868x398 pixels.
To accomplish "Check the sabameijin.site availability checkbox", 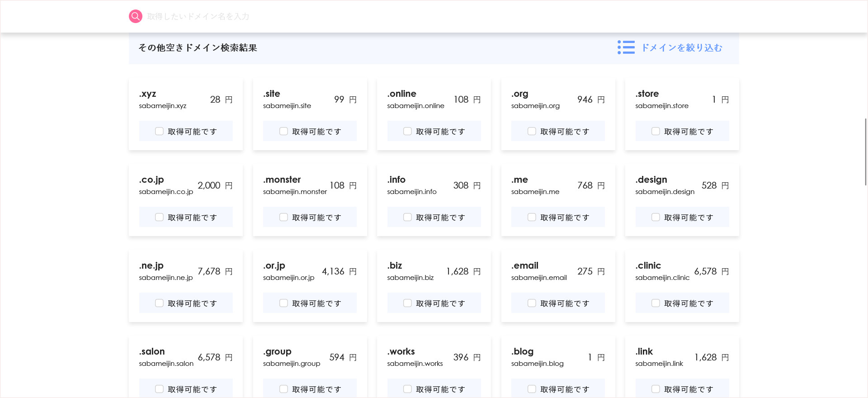I will tap(283, 131).
